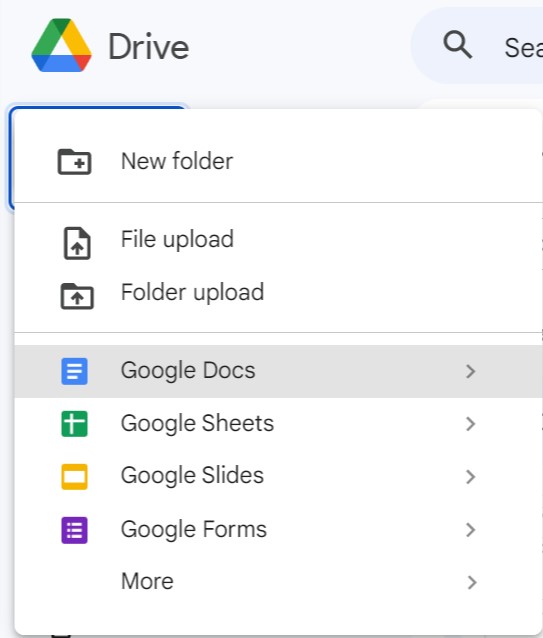Expand the Google Slides submenu arrow
The image size is (543, 638).
[x=471, y=477]
